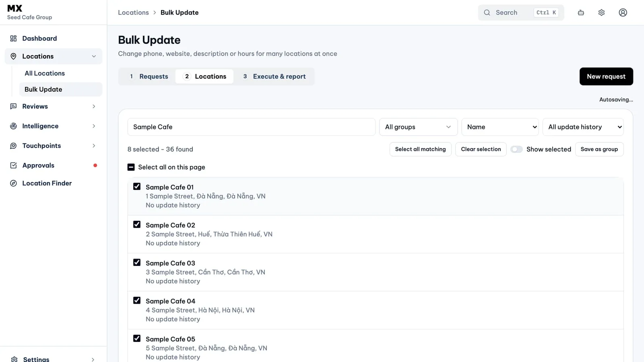Open the bot assistant icon in header

click(581, 12)
